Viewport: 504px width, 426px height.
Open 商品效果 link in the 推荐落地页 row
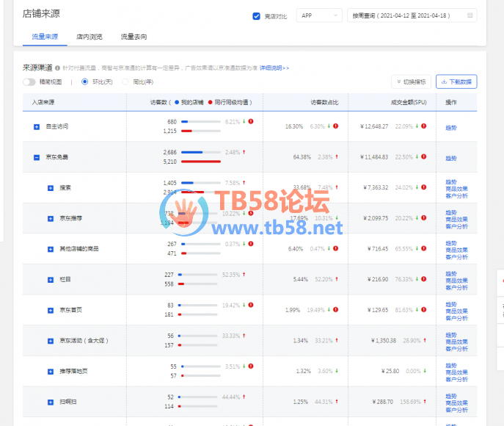point(456,372)
